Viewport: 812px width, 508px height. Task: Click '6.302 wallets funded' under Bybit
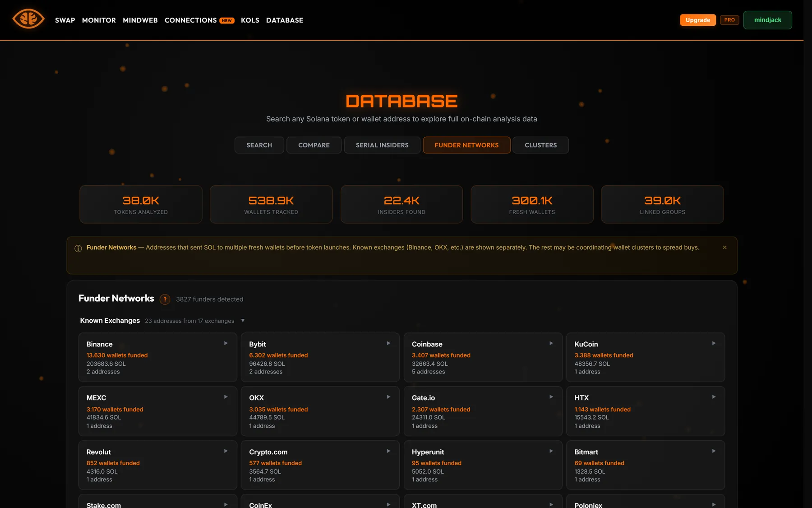coord(278,355)
